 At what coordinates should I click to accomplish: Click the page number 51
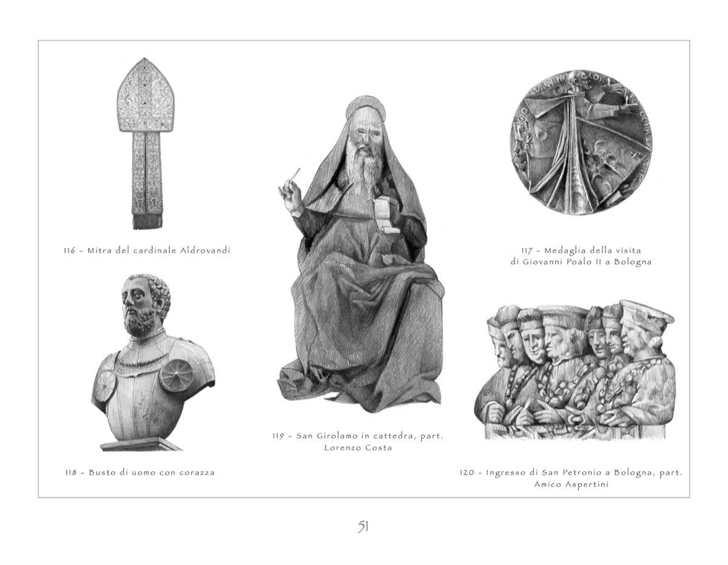coord(363,527)
